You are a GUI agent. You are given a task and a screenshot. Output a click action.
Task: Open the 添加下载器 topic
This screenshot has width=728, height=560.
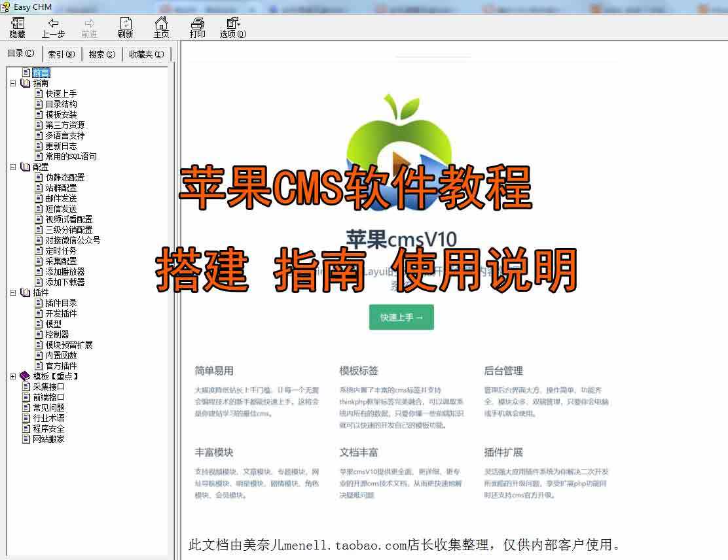[x=65, y=282]
